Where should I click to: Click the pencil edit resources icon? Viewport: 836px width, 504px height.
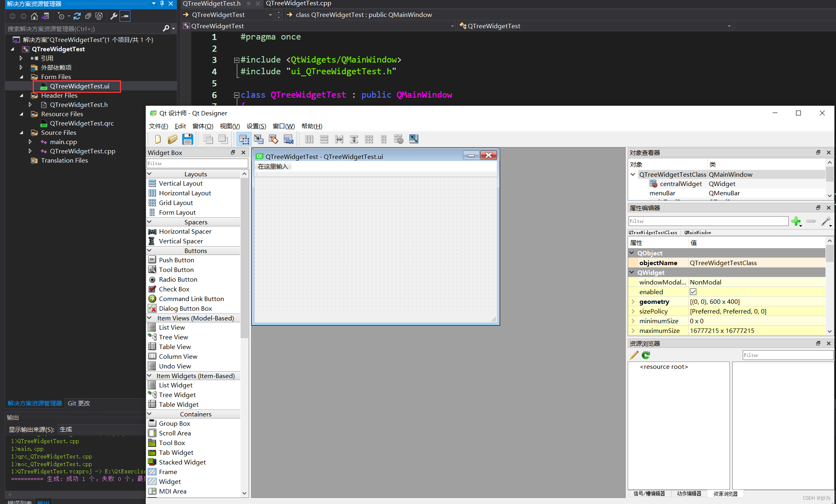(634, 355)
